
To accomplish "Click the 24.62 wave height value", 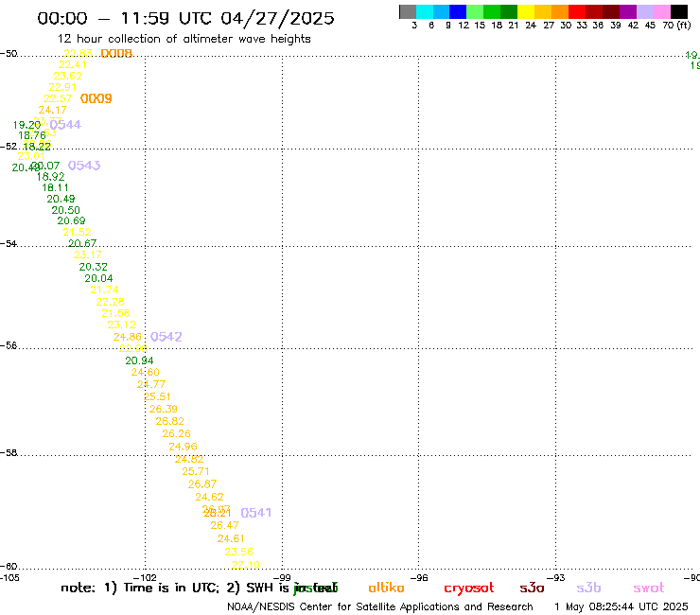I will (x=209, y=497).
